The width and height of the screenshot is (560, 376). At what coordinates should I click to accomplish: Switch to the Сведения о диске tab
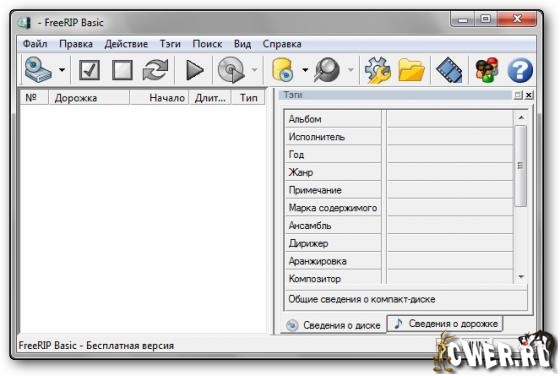(333, 325)
